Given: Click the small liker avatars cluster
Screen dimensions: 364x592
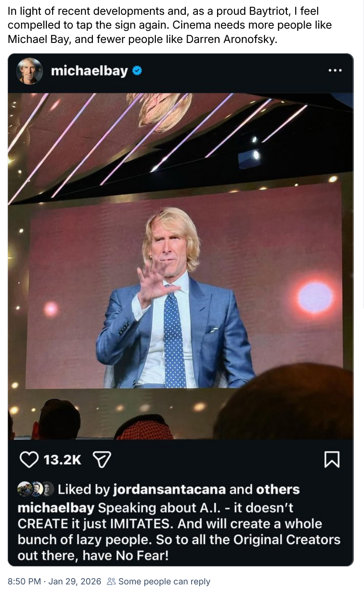Looking at the screenshot, I should 35,489.
